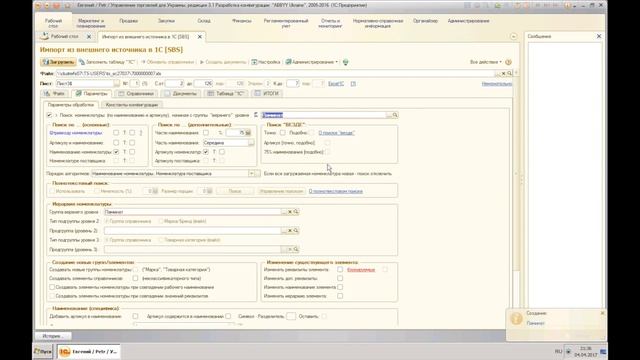Click the Файл path input field

(x=276, y=73)
